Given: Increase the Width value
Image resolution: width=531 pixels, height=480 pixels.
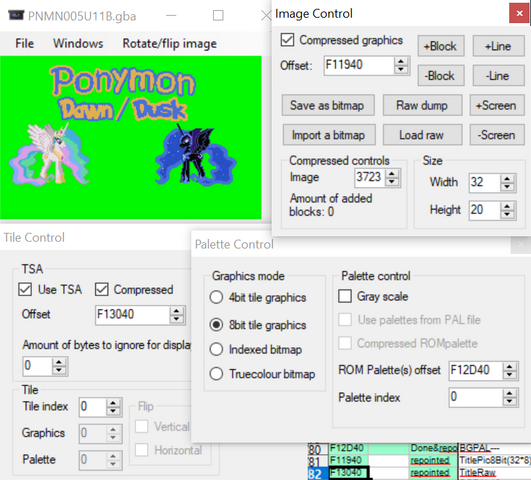Looking at the screenshot, I should pyautogui.click(x=507, y=179).
